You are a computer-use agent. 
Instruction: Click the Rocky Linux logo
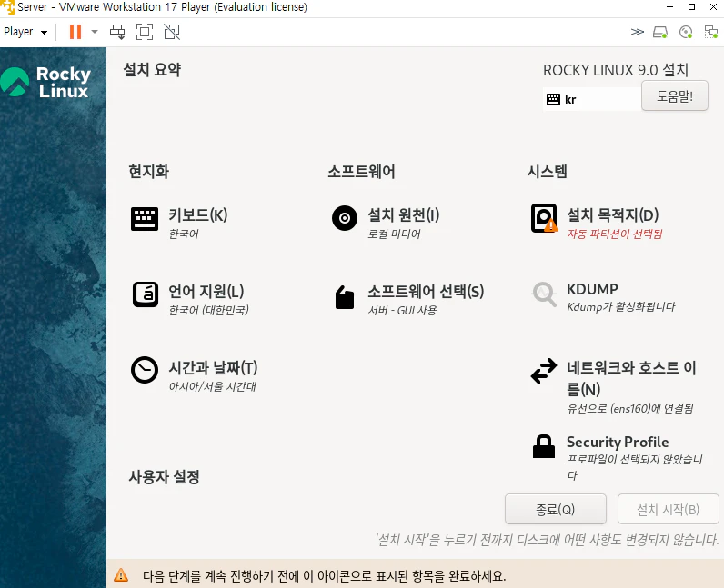point(46,82)
